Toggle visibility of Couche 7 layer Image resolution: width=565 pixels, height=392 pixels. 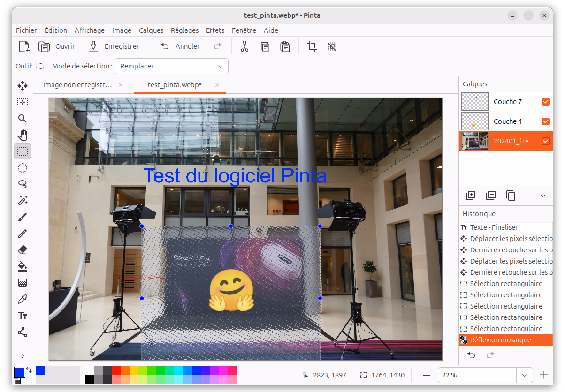pyautogui.click(x=546, y=102)
